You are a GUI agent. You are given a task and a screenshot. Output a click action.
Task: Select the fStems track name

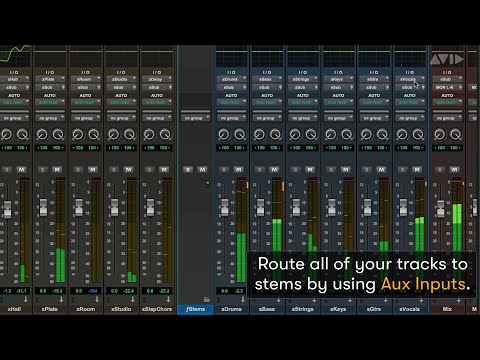tap(195, 309)
